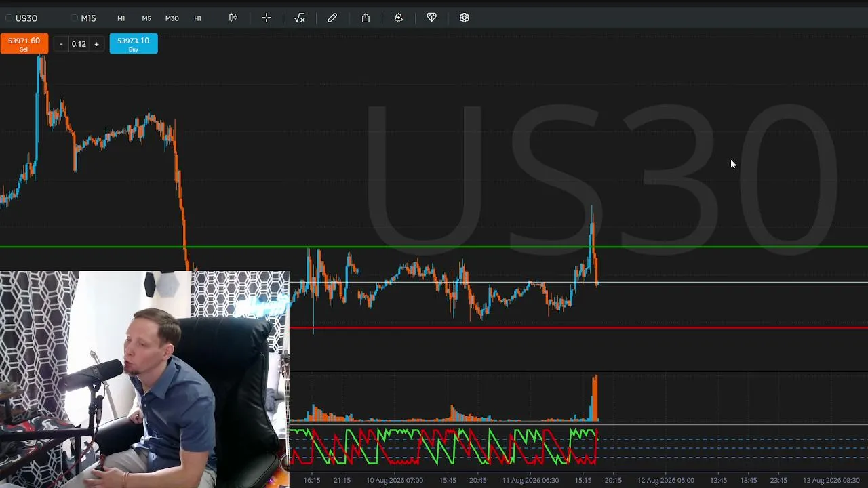This screenshot has width=868, height=488.
Task: Click the 0.12 lot size field
Action: point(79,44)
